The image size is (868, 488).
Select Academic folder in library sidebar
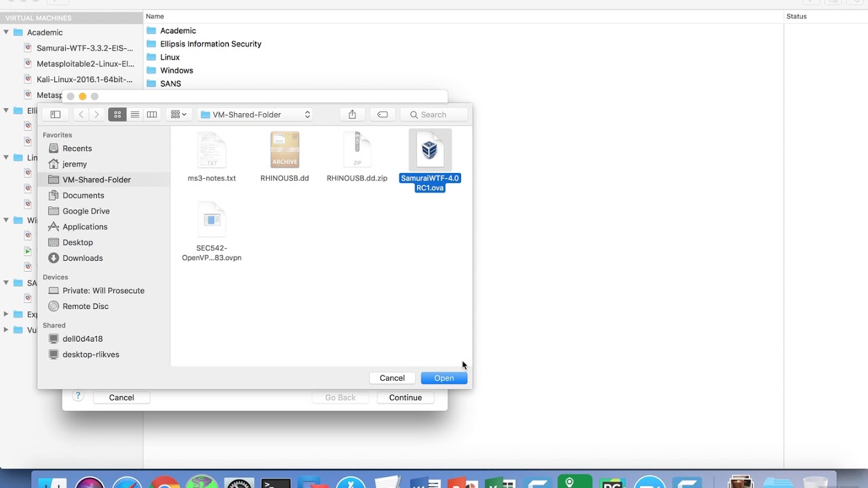(x=45, y=32)
